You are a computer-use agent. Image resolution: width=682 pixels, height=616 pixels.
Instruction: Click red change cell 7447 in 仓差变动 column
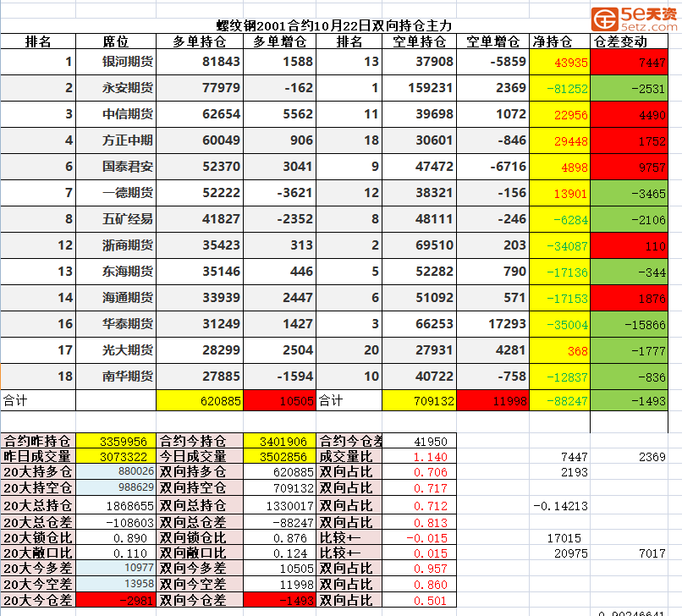click(629, 62)
